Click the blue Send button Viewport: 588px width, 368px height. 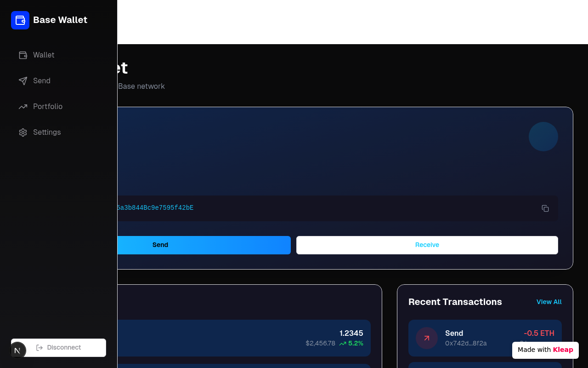(204, 245)
